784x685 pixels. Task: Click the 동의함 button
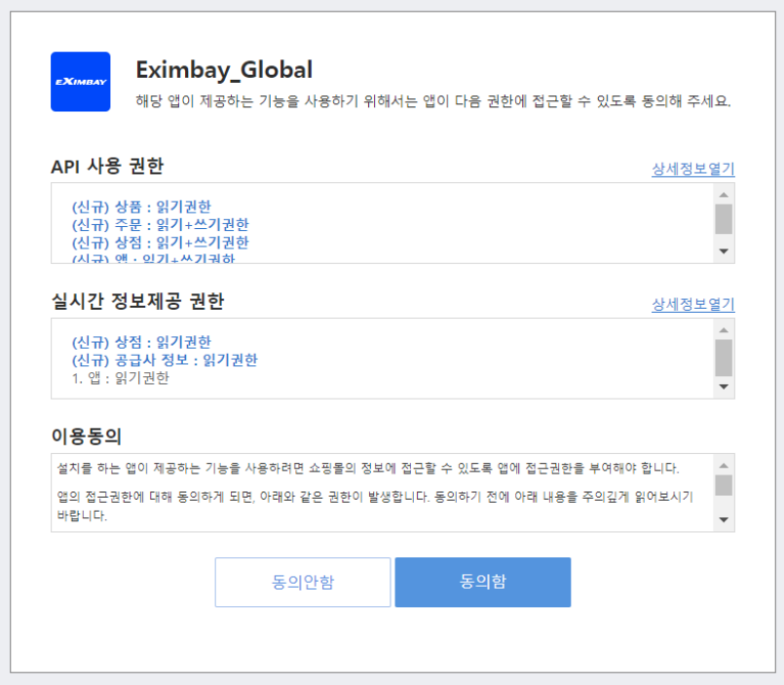(482, 582)
